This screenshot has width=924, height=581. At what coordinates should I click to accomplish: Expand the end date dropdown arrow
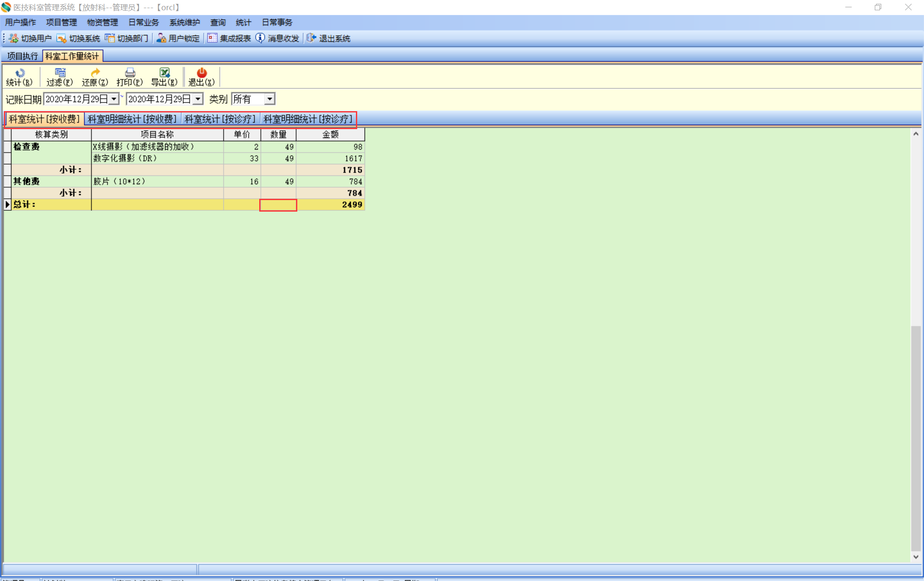pyautogui.click(x=198, y=99)
